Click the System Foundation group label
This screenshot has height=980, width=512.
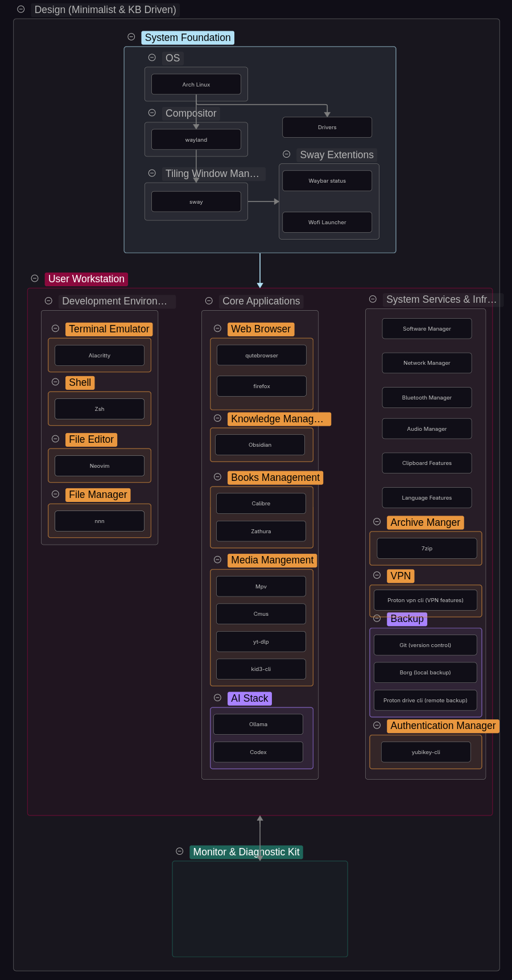point(188,38)
